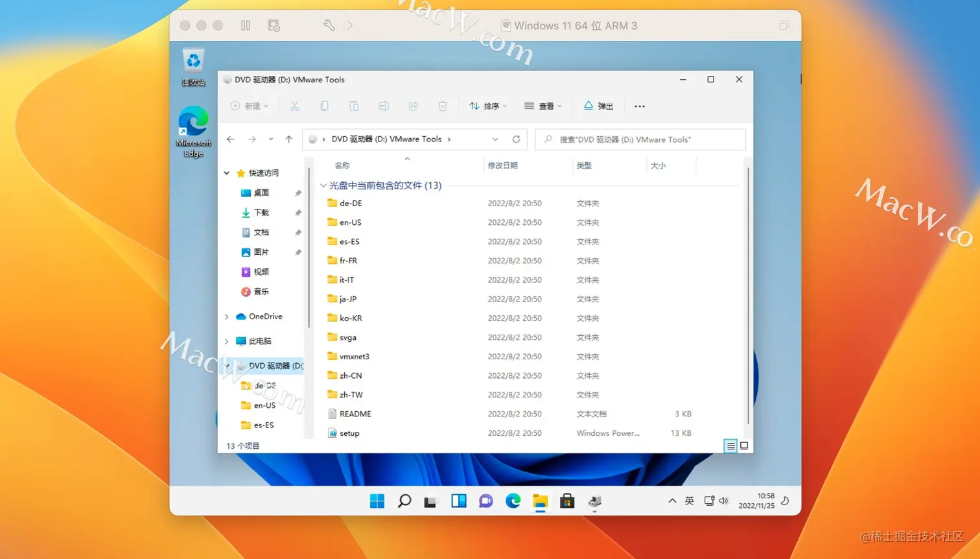The width and height of the screenshot is (980, 559).
Task: Open volume control in system tray
Action: pyautogui.click(x=724, y=501)
